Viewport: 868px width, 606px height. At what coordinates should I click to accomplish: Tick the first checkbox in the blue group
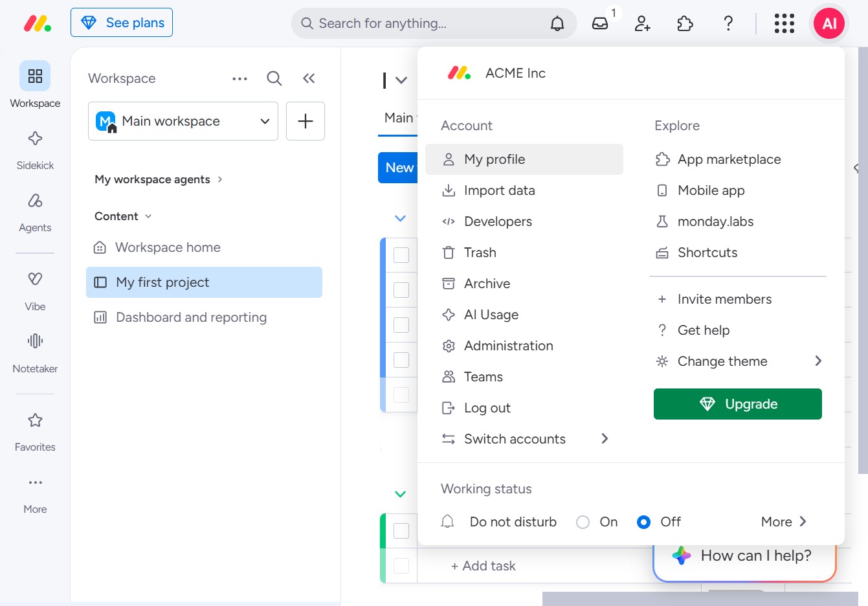coord(401,255)
